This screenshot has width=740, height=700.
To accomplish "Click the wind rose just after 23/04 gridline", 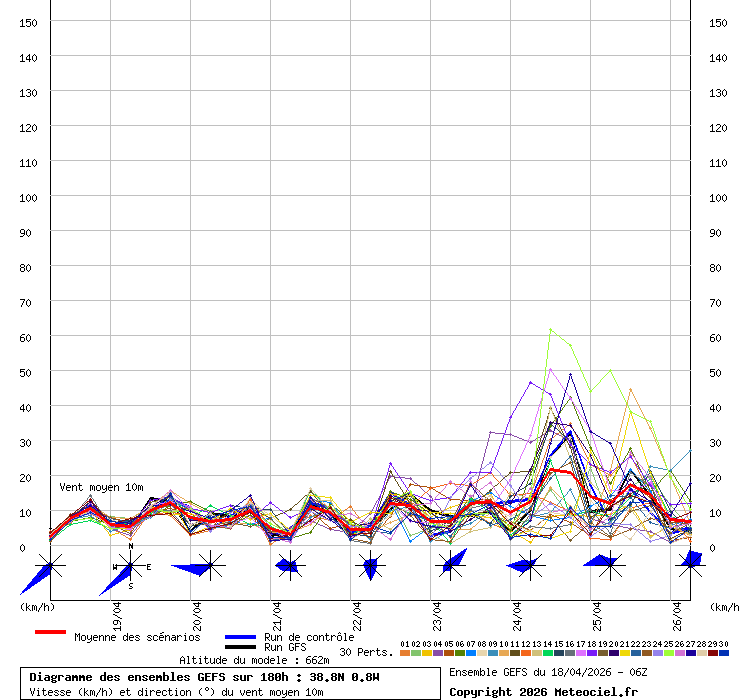I will click(x=451, y=567).
